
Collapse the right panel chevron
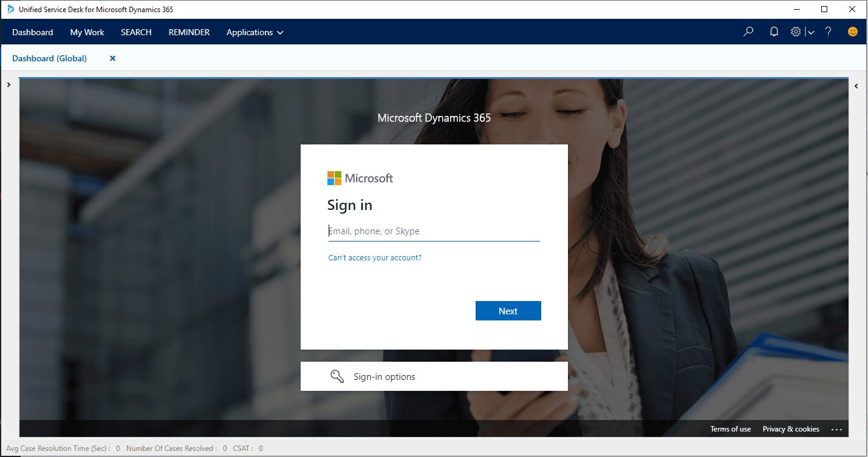(x=856, y=86)
